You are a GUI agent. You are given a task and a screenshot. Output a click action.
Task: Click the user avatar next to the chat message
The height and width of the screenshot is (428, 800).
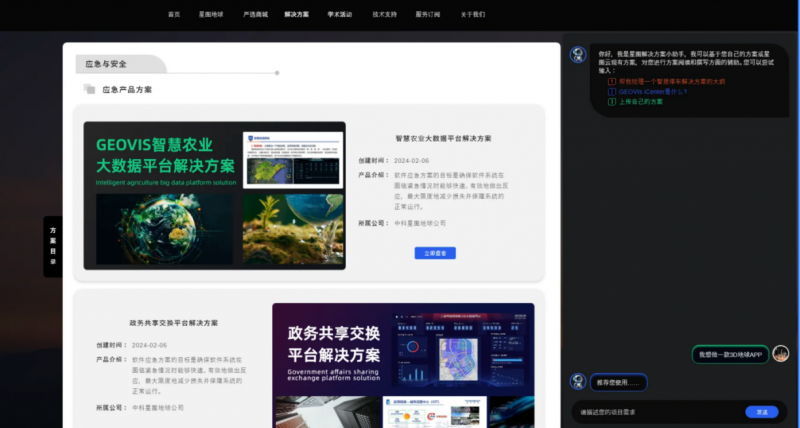tap(781, 354)
